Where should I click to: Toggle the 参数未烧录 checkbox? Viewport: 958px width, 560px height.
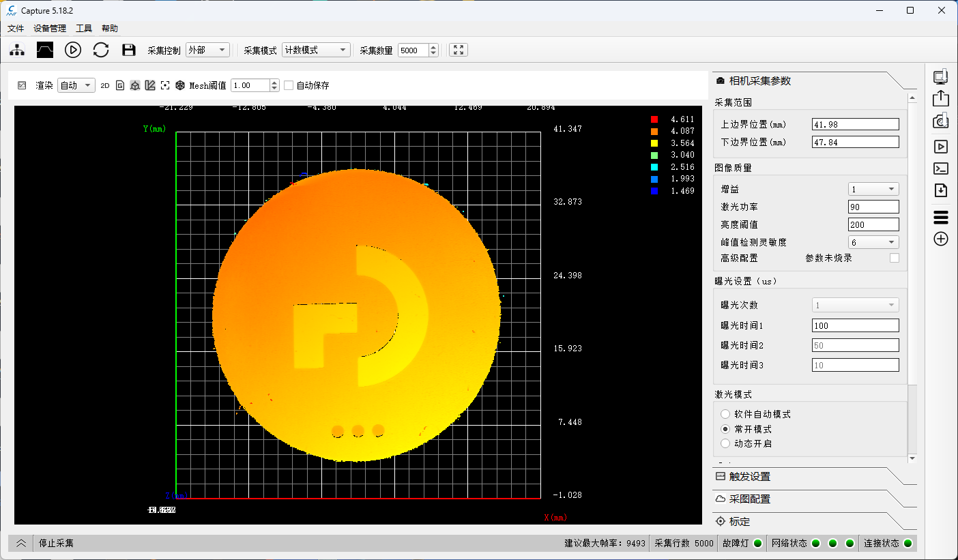(x=895, y=258)
